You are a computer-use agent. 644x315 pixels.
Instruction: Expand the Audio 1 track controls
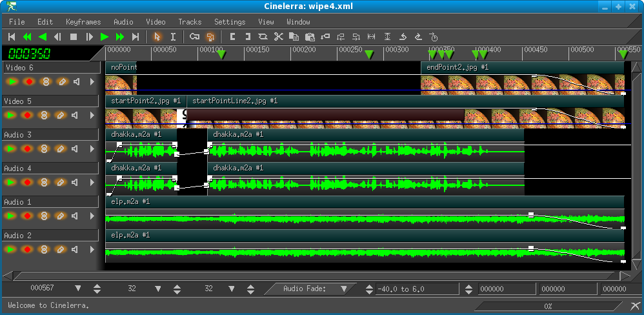(92, 216)
